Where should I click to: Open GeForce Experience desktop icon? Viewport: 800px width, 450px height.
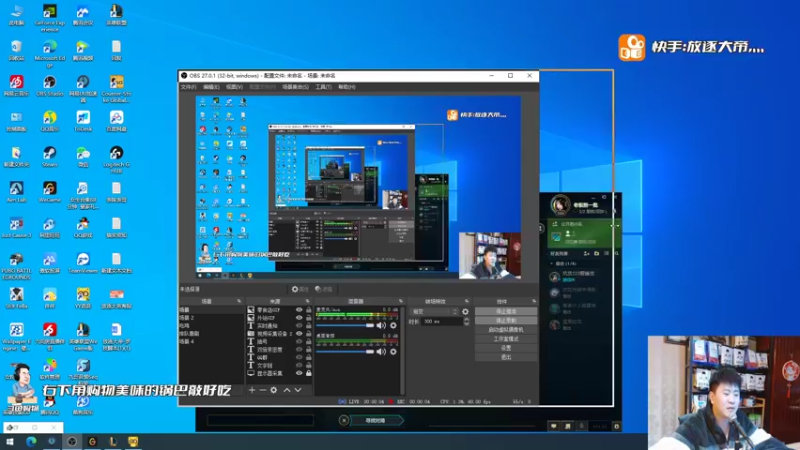pyautogui.click(x=49, y=18)
